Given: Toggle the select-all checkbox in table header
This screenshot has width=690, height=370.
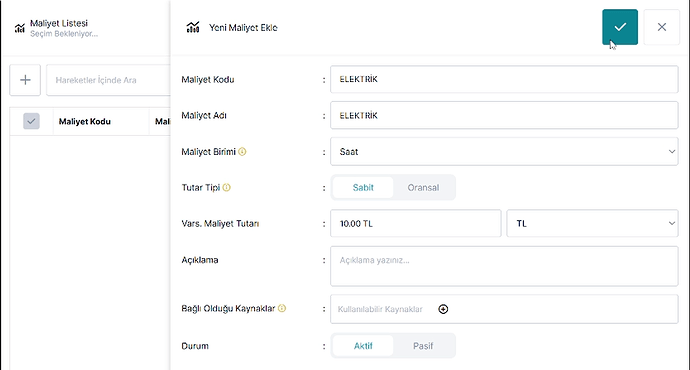Looking at the screenshot, I should pyautogui.click(x=31, y=121).
